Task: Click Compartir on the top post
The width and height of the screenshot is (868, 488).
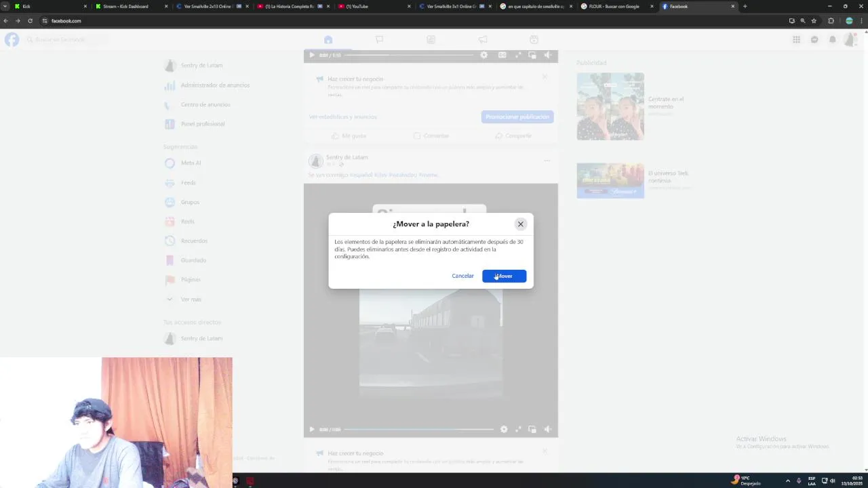Action: (513, 136)
